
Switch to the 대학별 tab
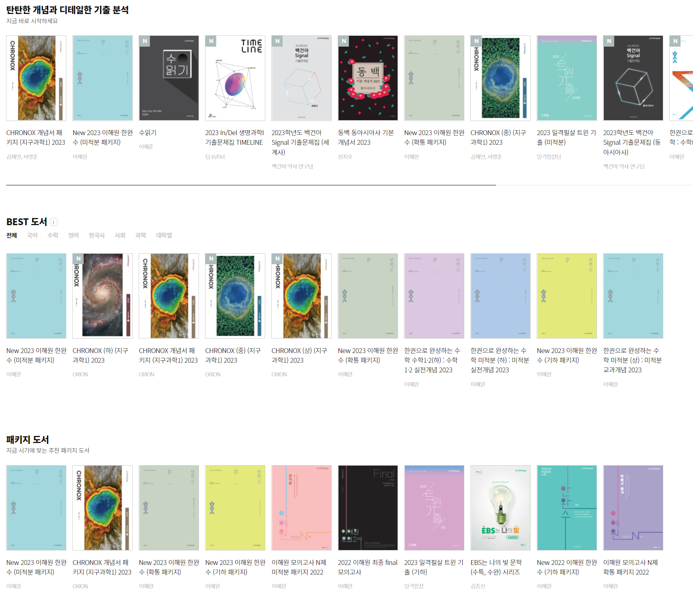(x=164, y=235)
